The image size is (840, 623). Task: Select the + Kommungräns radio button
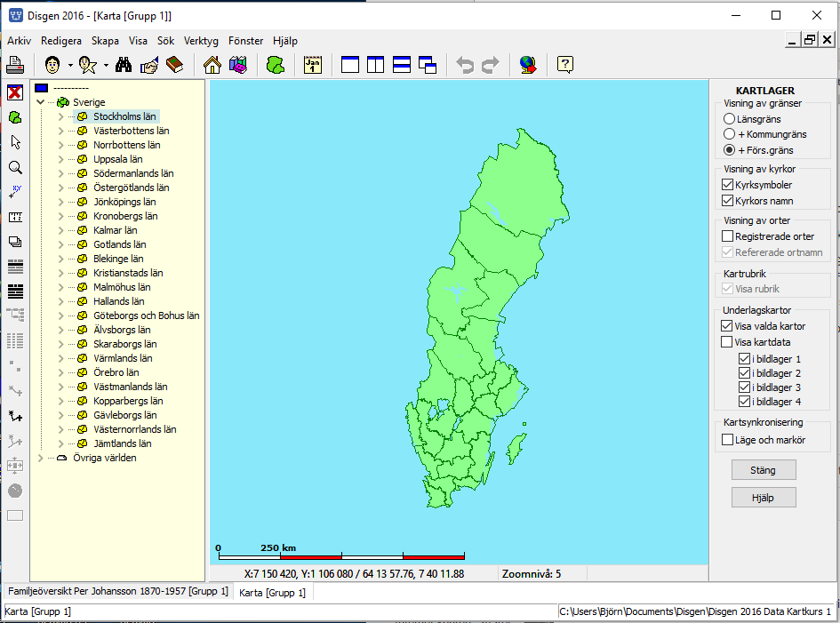coord(729,134)
